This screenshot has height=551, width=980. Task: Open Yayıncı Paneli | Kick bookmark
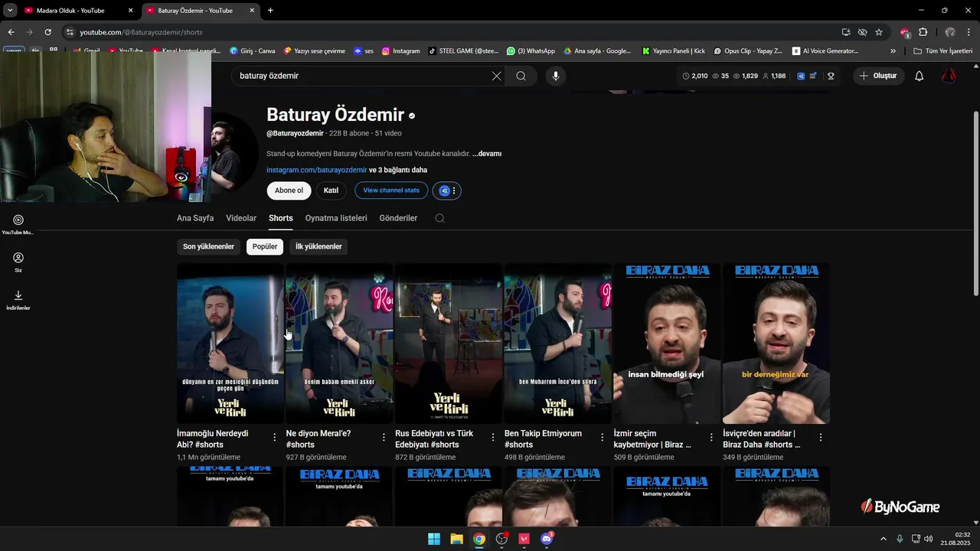point(674,51)
